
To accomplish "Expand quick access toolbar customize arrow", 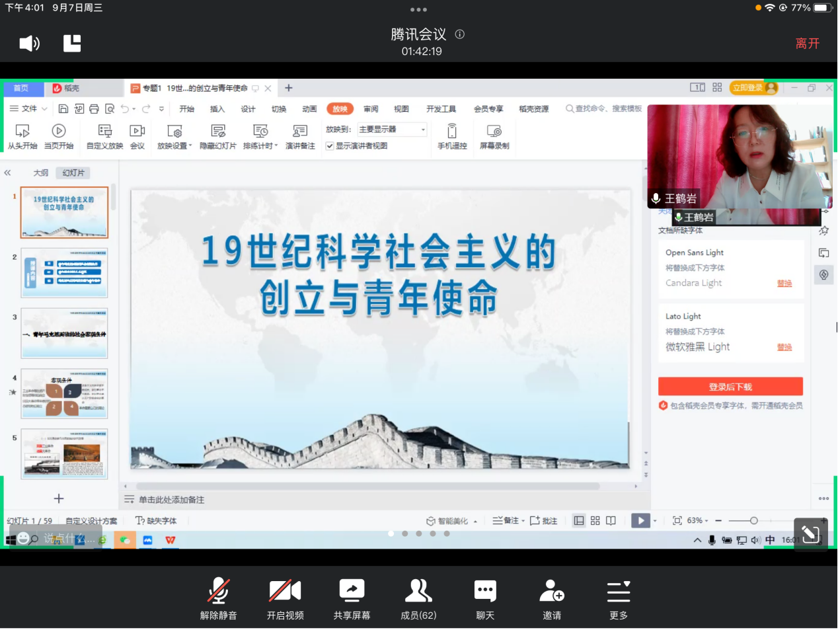I will [161, 109].
